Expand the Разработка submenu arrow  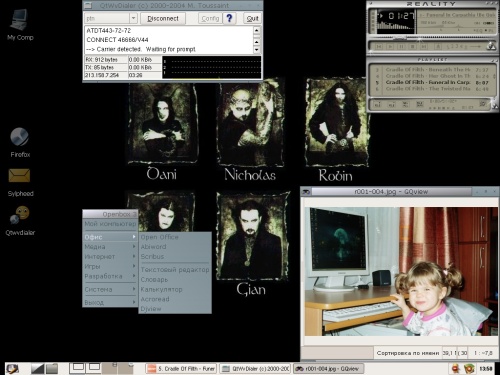(134, 276)
